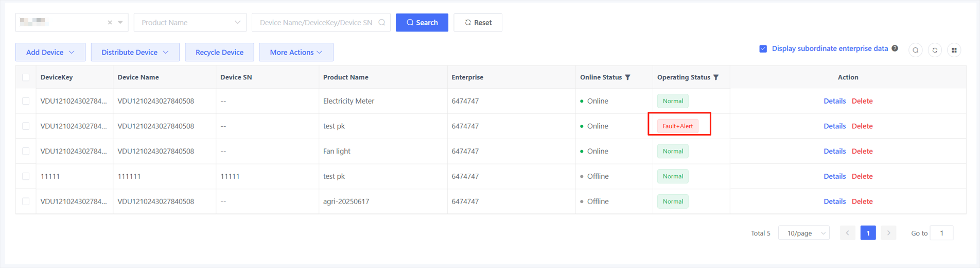Click the help icon beside subordinate enterprise data
The width and height of the screenshot is (980, 268).
[x=895, y=48]
